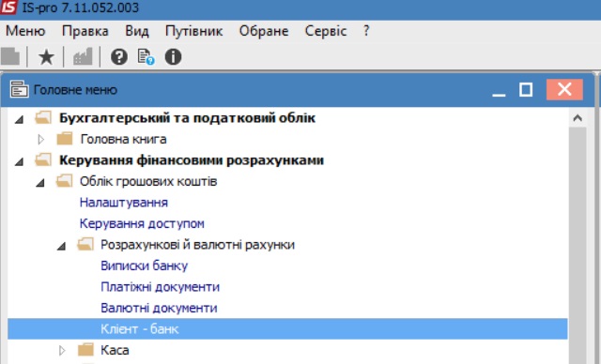Collapse Бухгалтерський та податковий облік branch
This screenshot has width=601, height=364.
coord(19,120)
